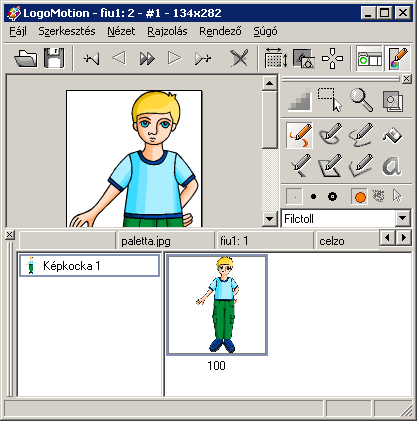417x421 pixels.
Task: Delete frame with the crossed scissors icon
Action: coord(239,59)
